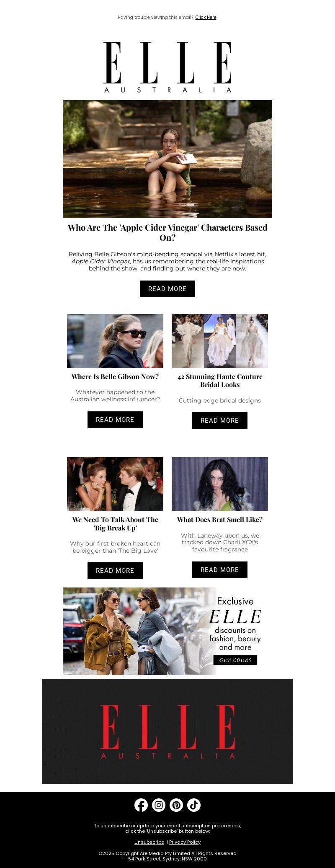Screen dimensions: 335x868
Task: Open the TikTok social icon
Action: (x=194, y=805)
